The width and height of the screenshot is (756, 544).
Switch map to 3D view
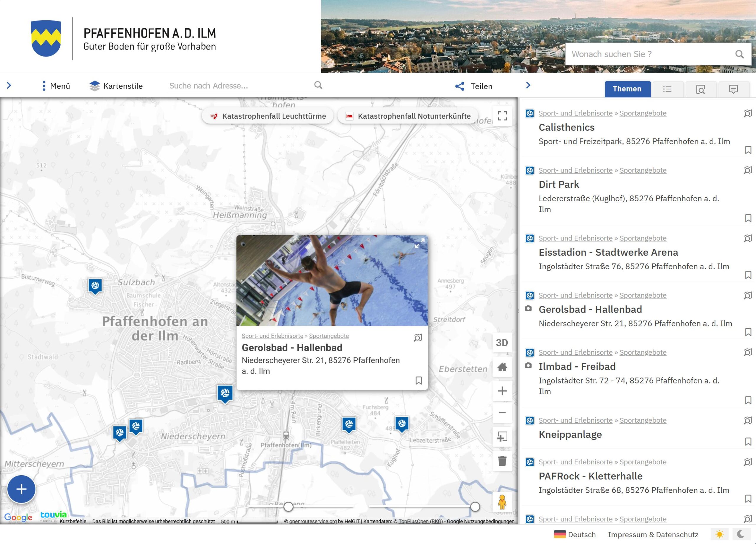click(502, 342)
